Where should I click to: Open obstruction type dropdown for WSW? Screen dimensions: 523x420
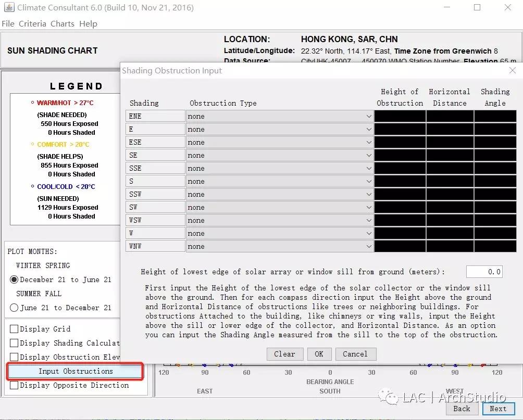pos(280,220)
